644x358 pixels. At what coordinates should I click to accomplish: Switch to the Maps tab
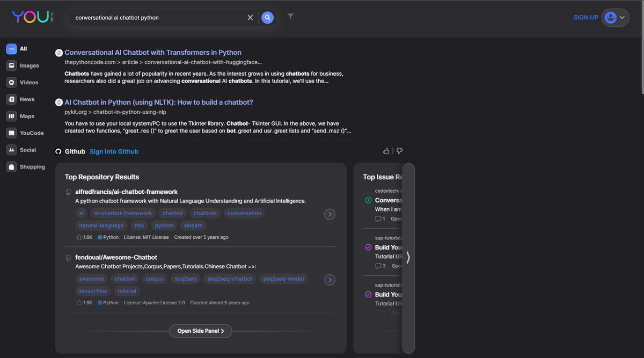[21, 116]
